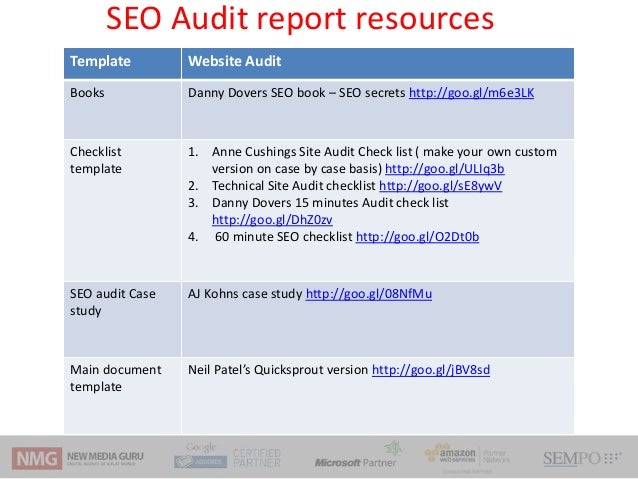Click the Amazon Web Services partner logo
Screen dimensions: 638x479
pos(469,456)
